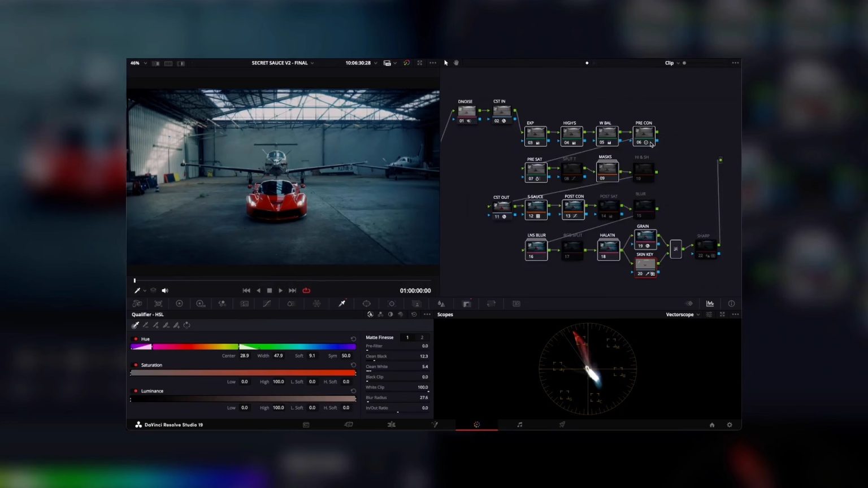Toggle the Luminance qualifier enable dot

pyautogui.click(x=136, y=391)
